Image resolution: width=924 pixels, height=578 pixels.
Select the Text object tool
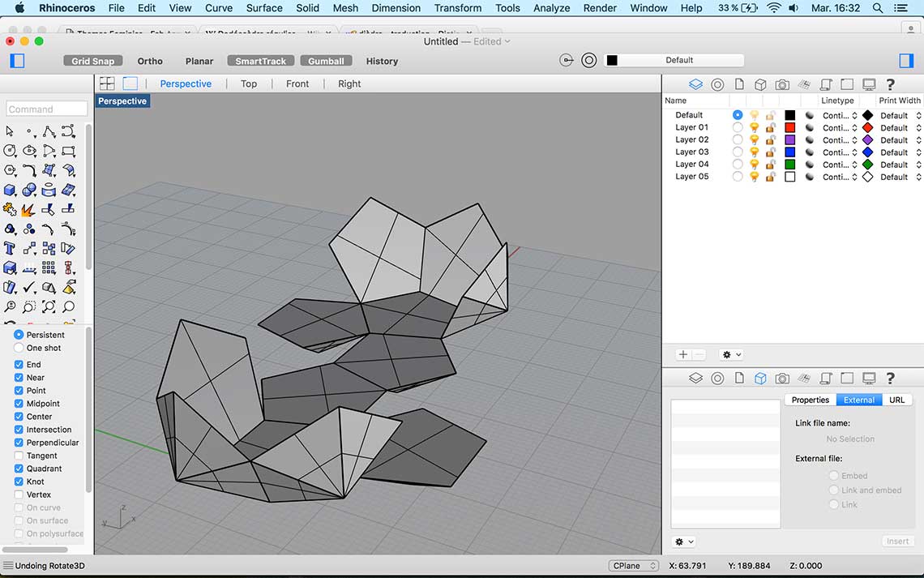coord(10,248)
